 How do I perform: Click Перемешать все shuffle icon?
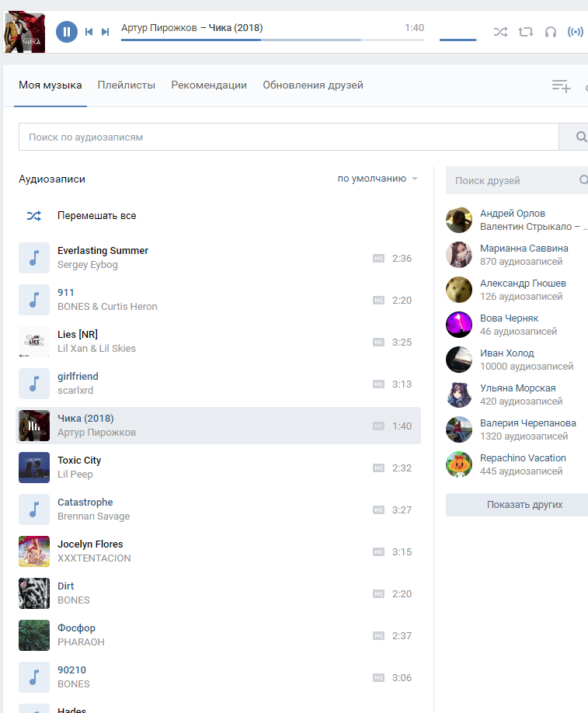[33, 216]
